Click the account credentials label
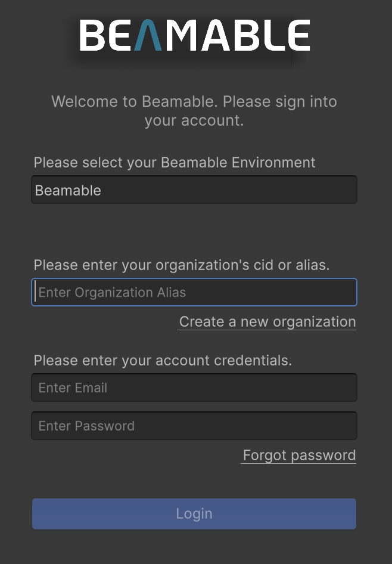 point(163,360)
